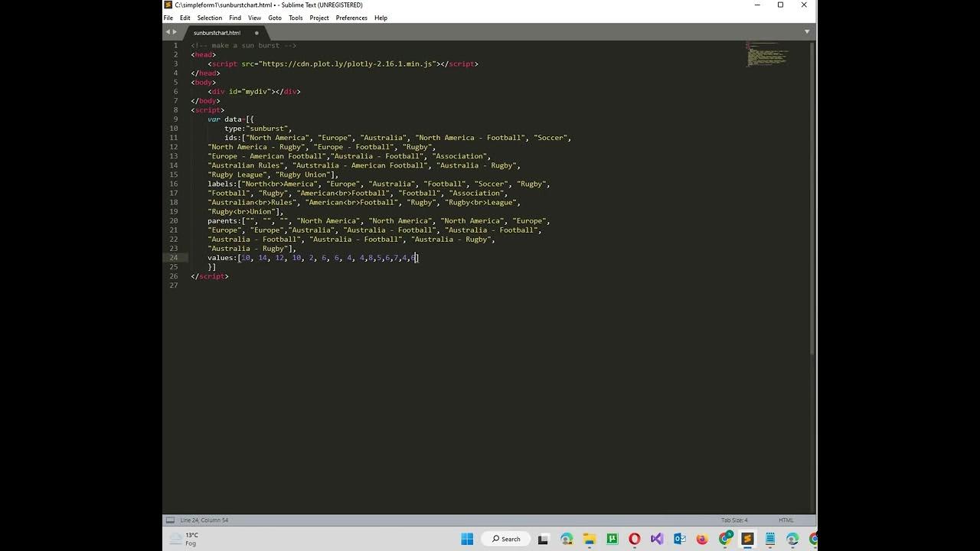Open the Notepad icon in taskbar
The width and height of the screenshot is (980, 551).
769,539
